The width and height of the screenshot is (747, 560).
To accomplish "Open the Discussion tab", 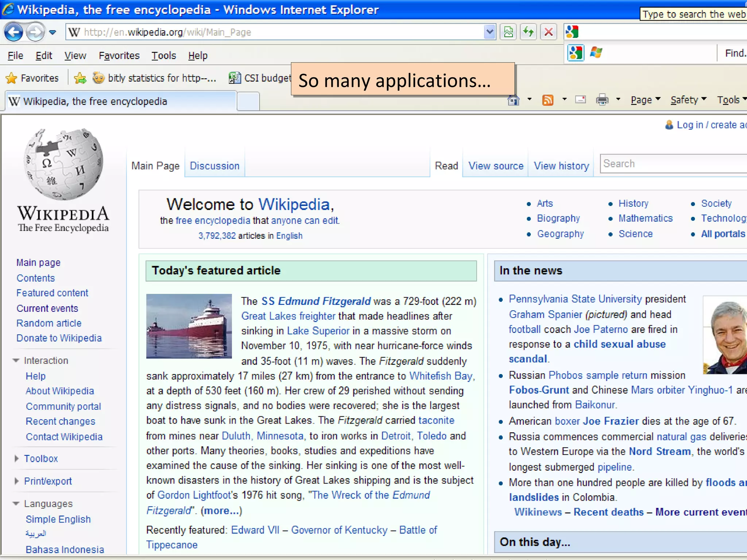I will tap(214, 166).
